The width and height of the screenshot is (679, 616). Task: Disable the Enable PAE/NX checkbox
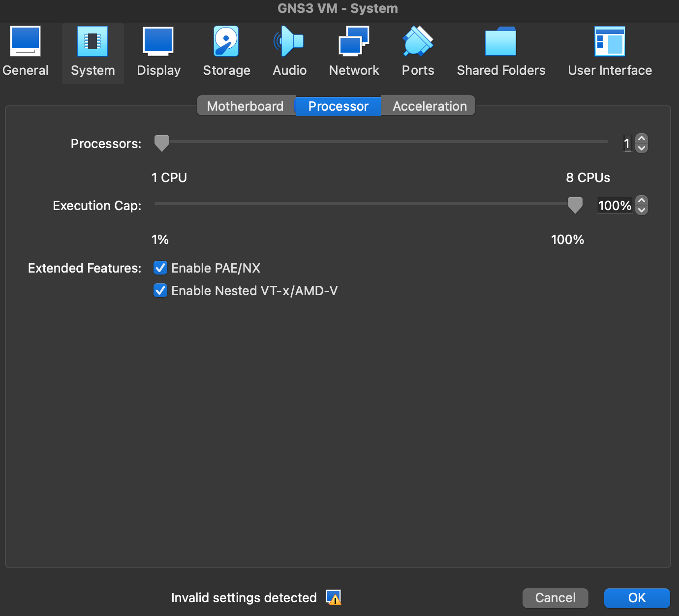[x=160, y=268]
